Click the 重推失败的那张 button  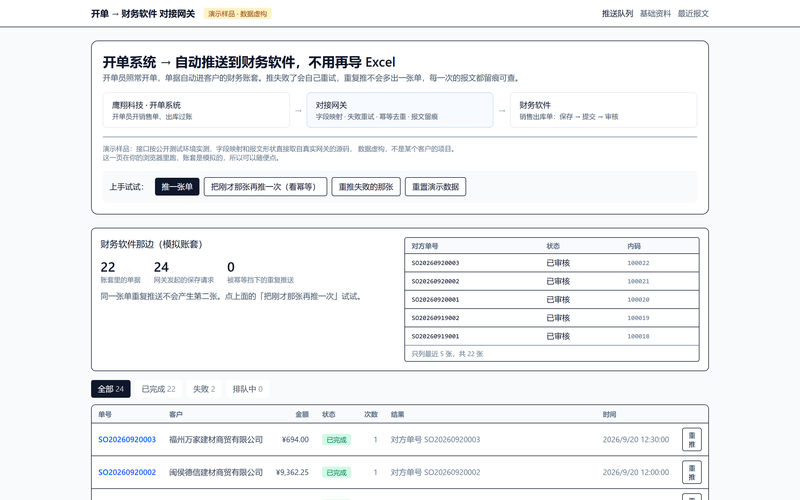click(366, 187)
